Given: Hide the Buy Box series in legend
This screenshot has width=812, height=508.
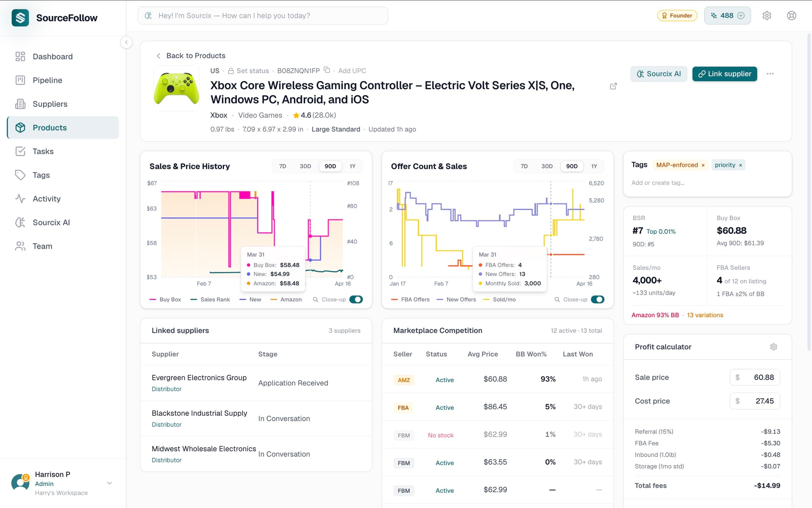Looking at the screenshot, I should coord(165,299).
